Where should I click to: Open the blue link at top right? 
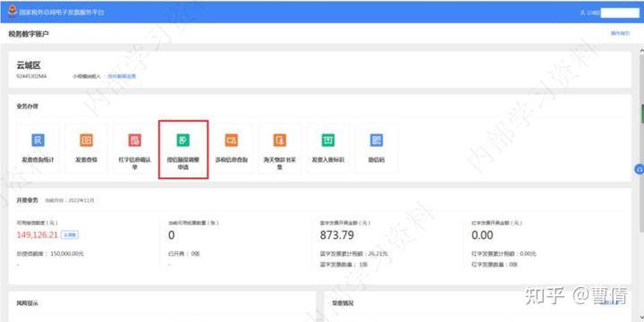pyautogui.click(x=620, y=33)
